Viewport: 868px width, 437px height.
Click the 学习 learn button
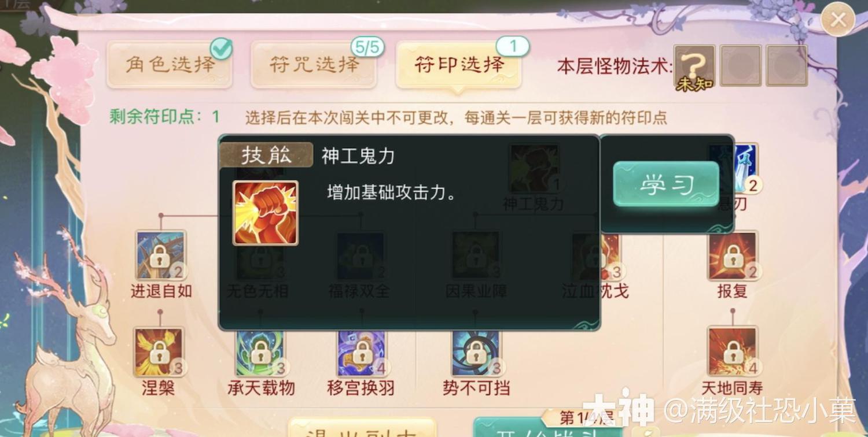coord(666,184)
